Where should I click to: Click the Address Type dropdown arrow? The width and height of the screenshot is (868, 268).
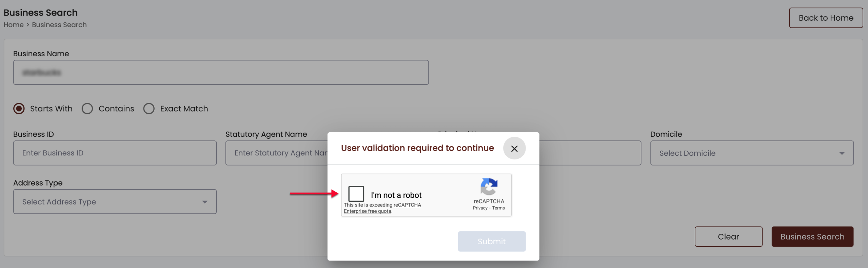click(x=204, y=202)
